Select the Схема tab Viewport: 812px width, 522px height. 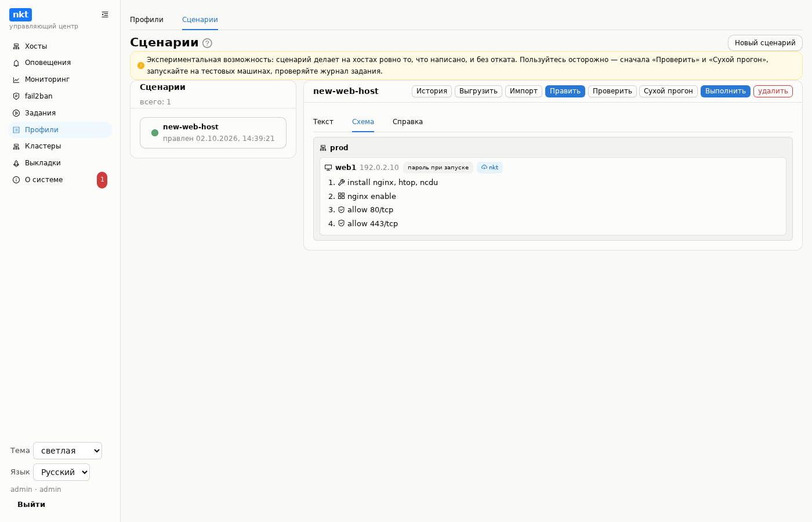point(363,122)
